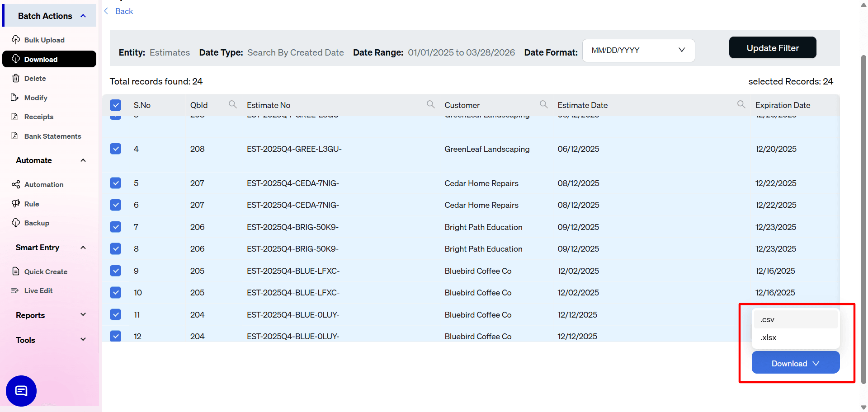Click the Update Filter button

coord(773,47)
